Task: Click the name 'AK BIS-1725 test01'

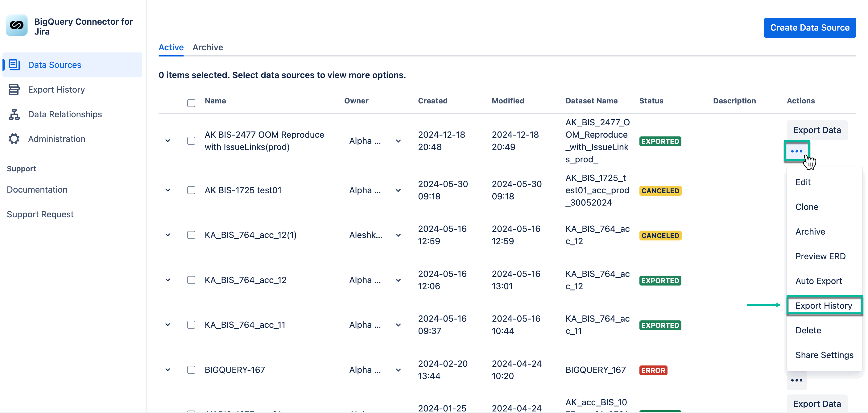Action: click(x=243, y=190)
